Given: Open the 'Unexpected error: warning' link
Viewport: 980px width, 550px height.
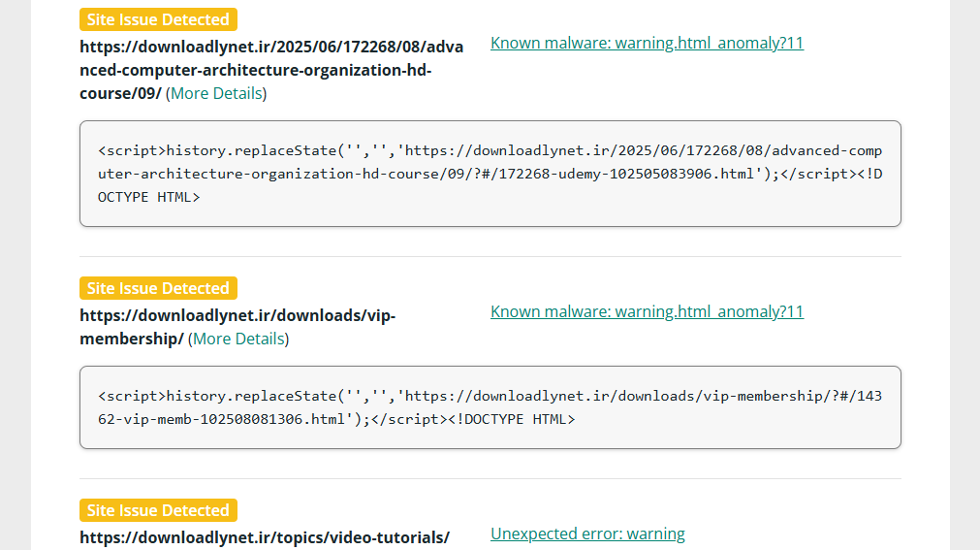Looking at the screenshot, I should 587,534.
